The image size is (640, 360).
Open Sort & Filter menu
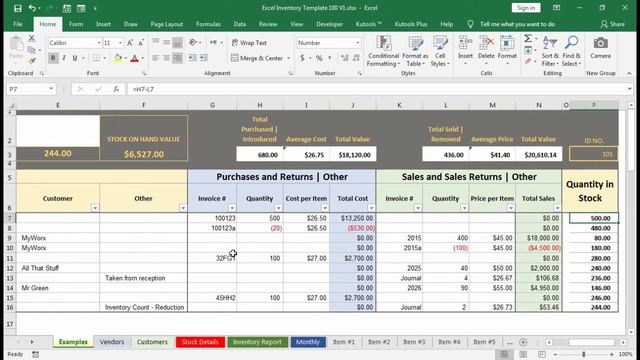(550, 51)
